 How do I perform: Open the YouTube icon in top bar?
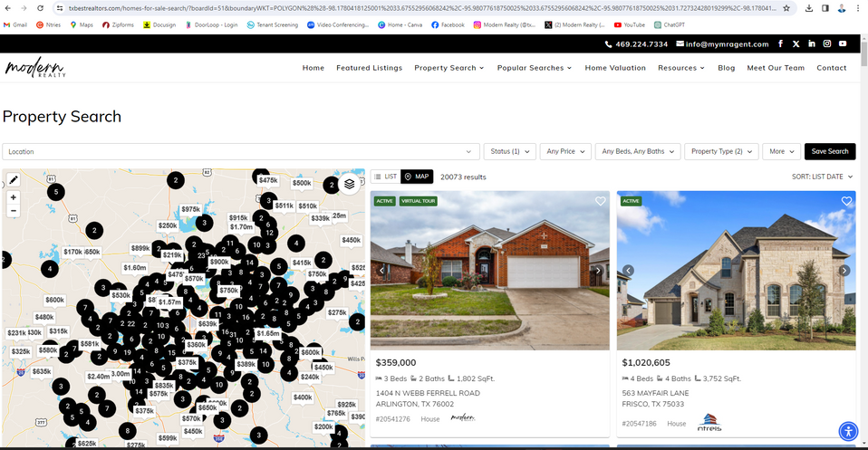843,43
